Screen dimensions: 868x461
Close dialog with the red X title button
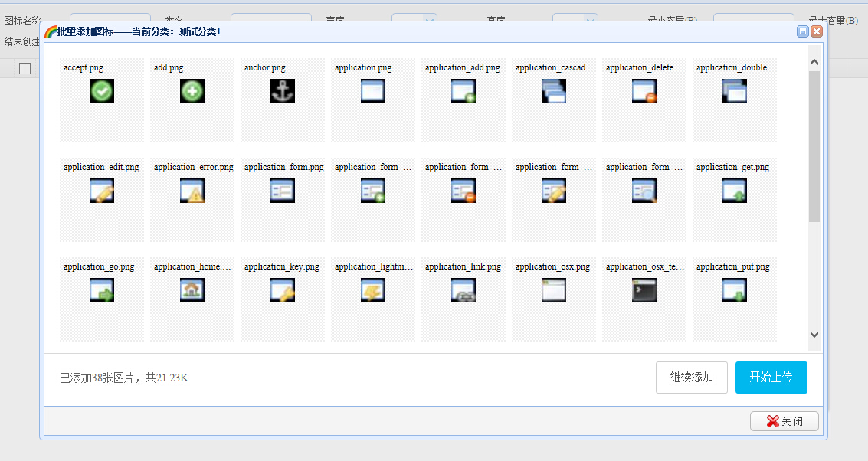pos(817,31)
